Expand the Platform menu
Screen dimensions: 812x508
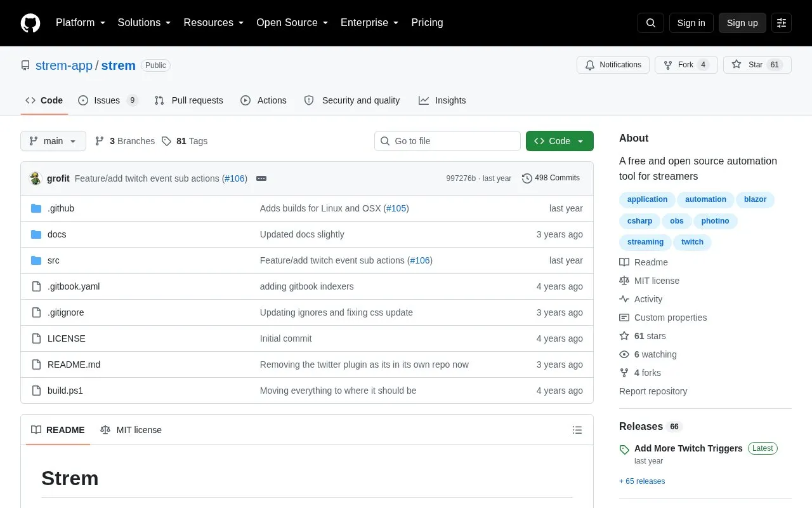pyautogui.click(x=81, y=22)
